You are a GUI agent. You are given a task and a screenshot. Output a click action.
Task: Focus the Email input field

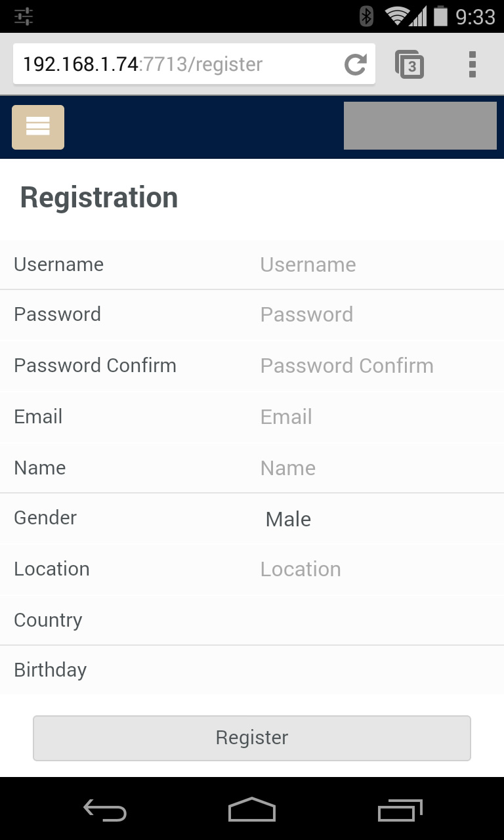click(x=374, y=417)
